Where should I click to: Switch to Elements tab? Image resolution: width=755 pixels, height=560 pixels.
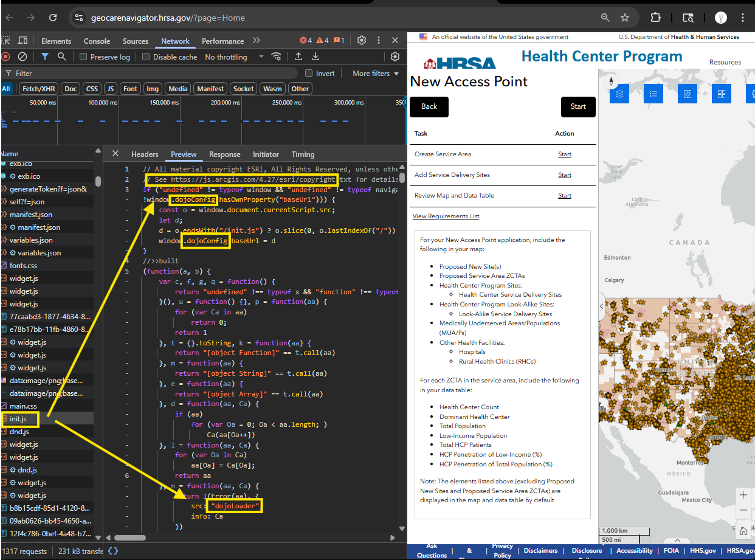tap(56, 41)
